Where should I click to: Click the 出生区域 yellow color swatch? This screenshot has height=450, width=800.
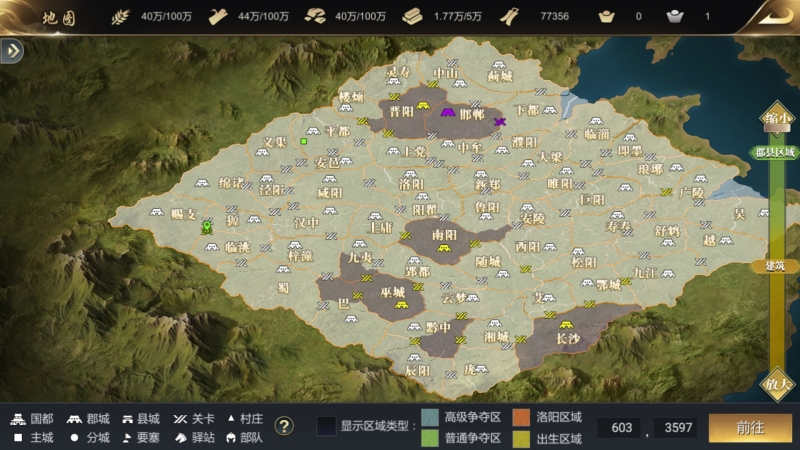point(521,438)
